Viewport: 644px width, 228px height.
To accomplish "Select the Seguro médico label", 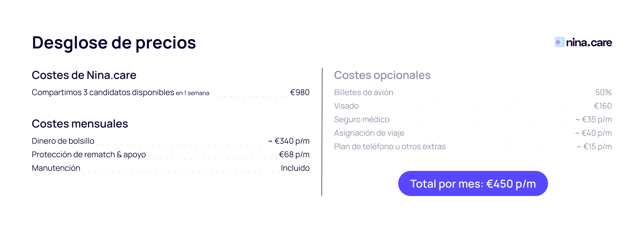I will point(361,119).
